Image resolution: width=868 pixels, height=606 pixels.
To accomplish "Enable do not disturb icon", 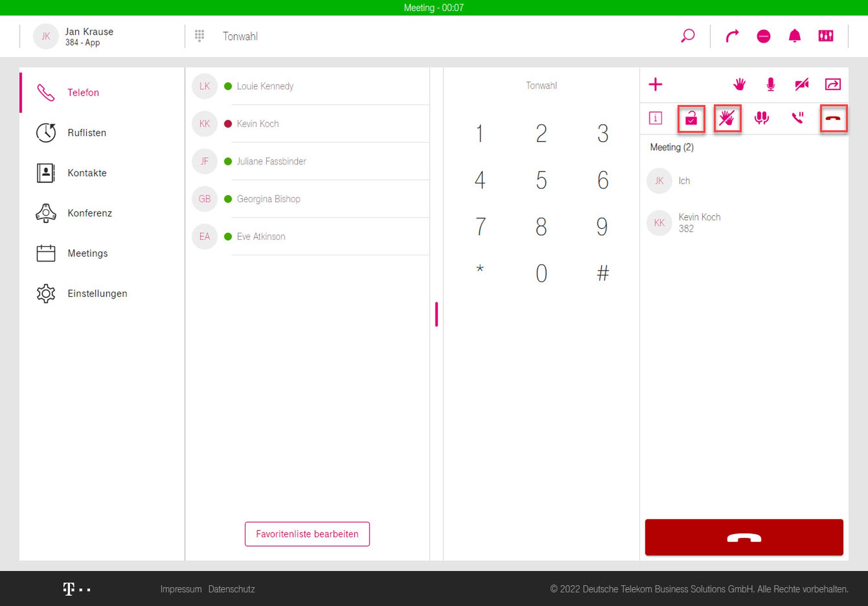I will (x=763, y=36).
